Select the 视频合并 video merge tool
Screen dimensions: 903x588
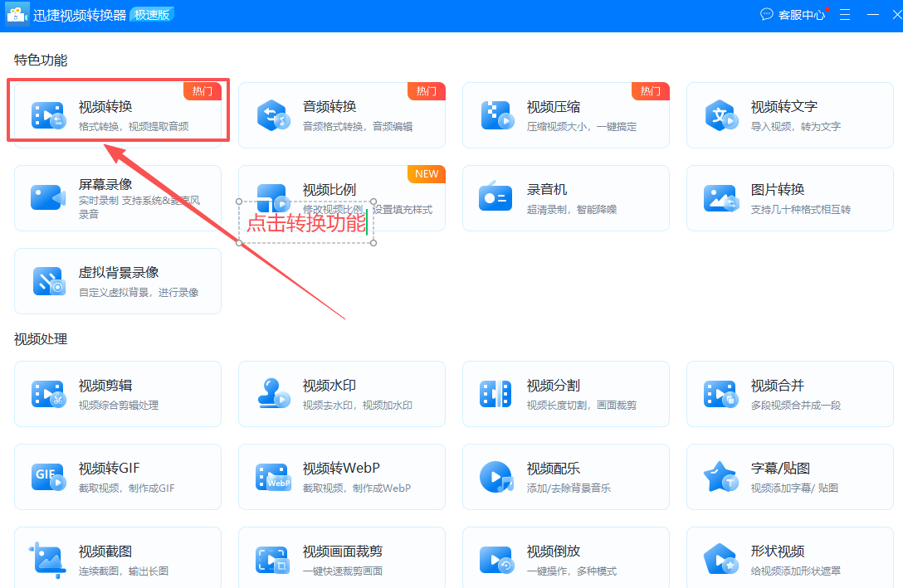(789, 393)
